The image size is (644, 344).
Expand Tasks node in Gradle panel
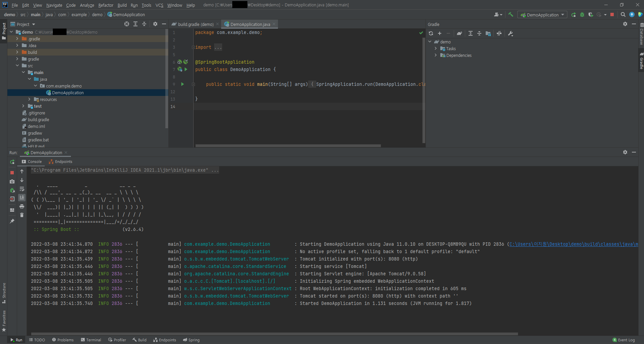click(436, 48)
